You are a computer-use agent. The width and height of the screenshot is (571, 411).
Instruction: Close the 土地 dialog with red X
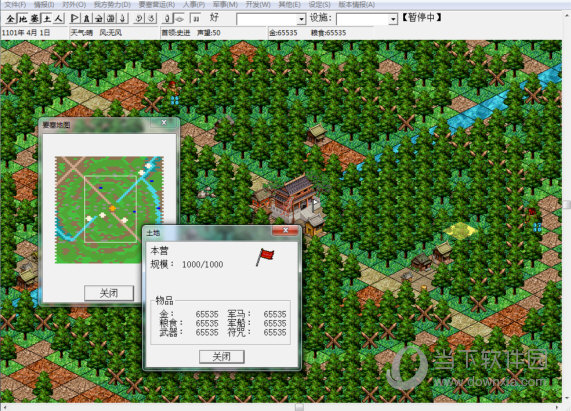(x=286, y=230)
